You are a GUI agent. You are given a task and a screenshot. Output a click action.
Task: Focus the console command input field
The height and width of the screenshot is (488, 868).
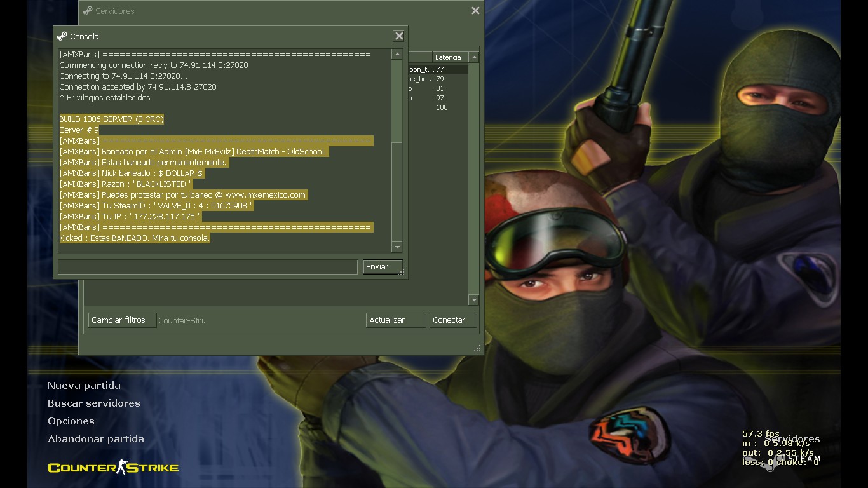pyautogui.click(x=207, y=267)
